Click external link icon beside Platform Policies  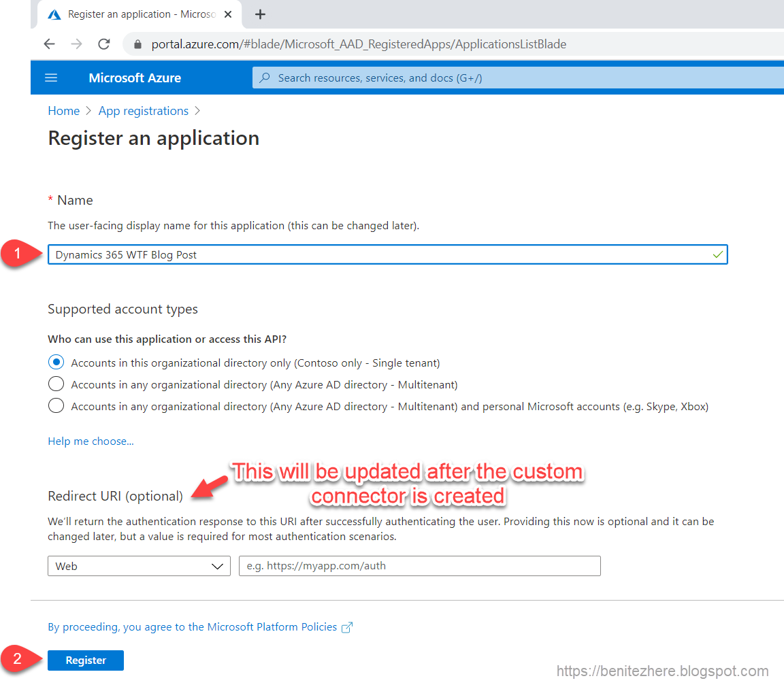coord(347,627)
